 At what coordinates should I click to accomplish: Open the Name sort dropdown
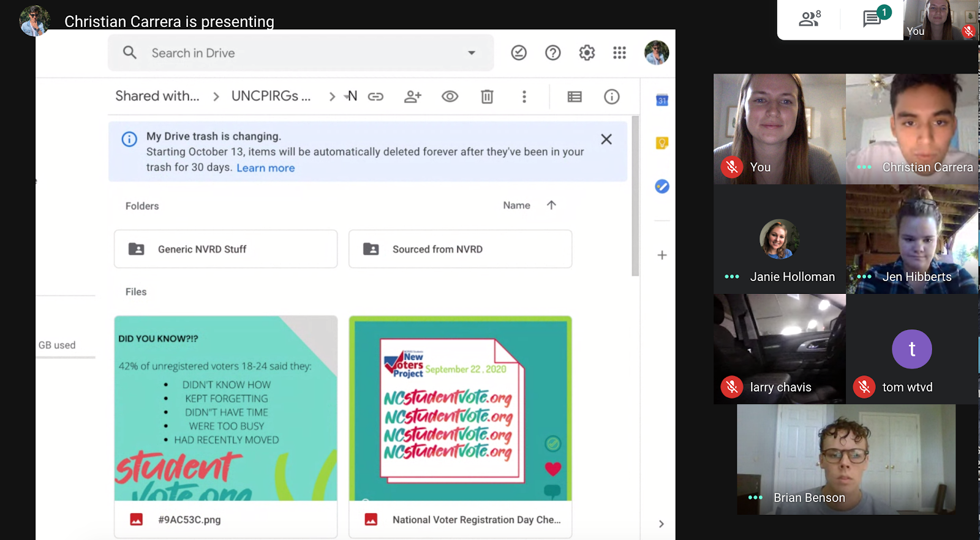[517, 206]
